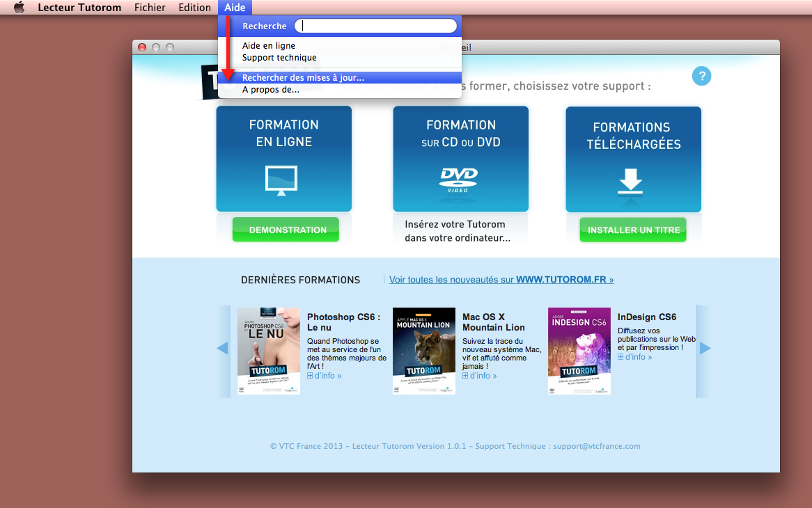Click the FORMATIONS TÉLÉCHARGÉES heading

(633, 136)
